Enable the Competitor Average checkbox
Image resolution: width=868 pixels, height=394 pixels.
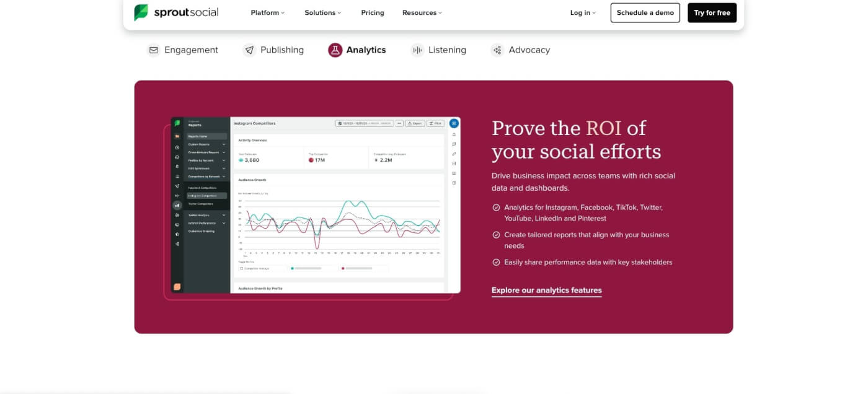(x=242, y=268)
